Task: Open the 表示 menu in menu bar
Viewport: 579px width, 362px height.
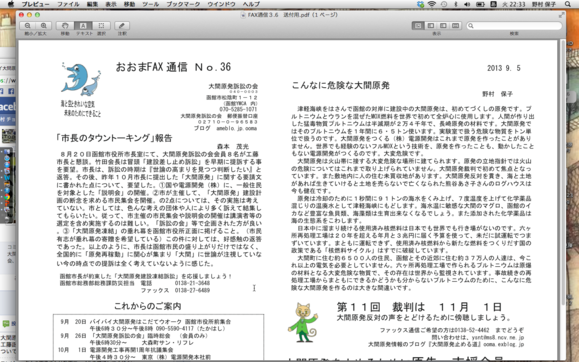Action: click(111, 4)
